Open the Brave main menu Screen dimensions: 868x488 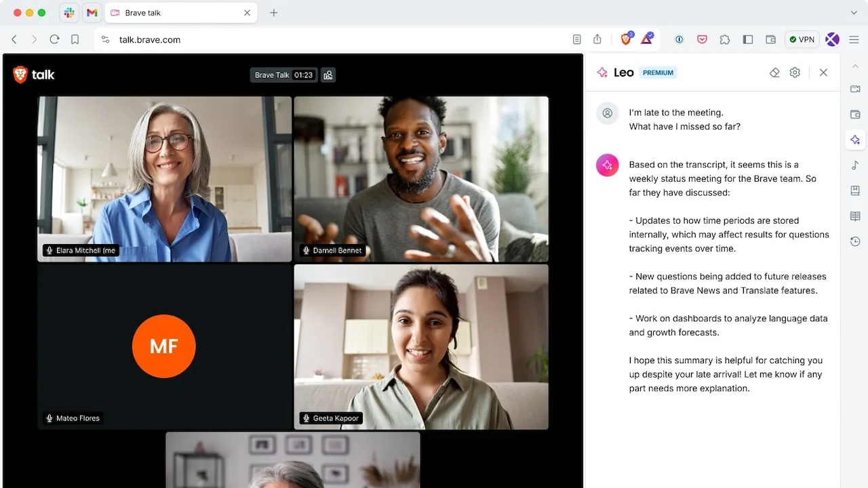point(854,40)
